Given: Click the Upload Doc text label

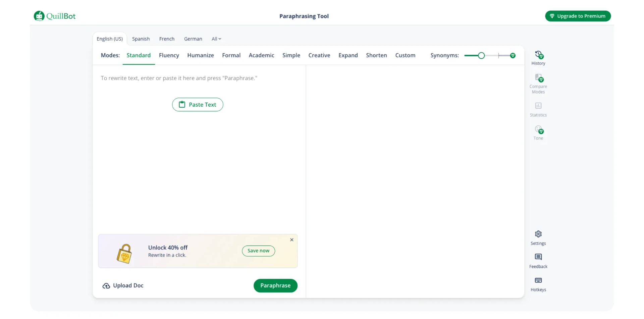Looking at the screenshot, I should pos(128,286).
